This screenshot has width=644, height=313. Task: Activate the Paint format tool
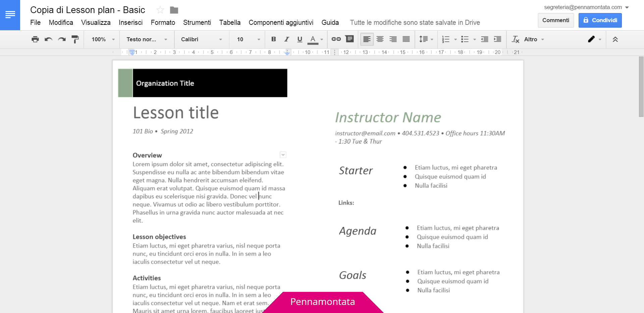75,39
